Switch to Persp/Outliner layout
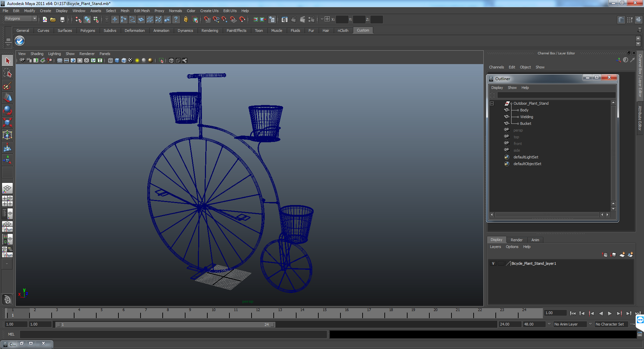 (7, 214)
